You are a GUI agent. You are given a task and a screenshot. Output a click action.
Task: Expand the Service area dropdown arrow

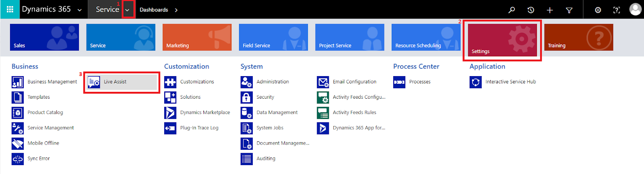coord(127,10)
